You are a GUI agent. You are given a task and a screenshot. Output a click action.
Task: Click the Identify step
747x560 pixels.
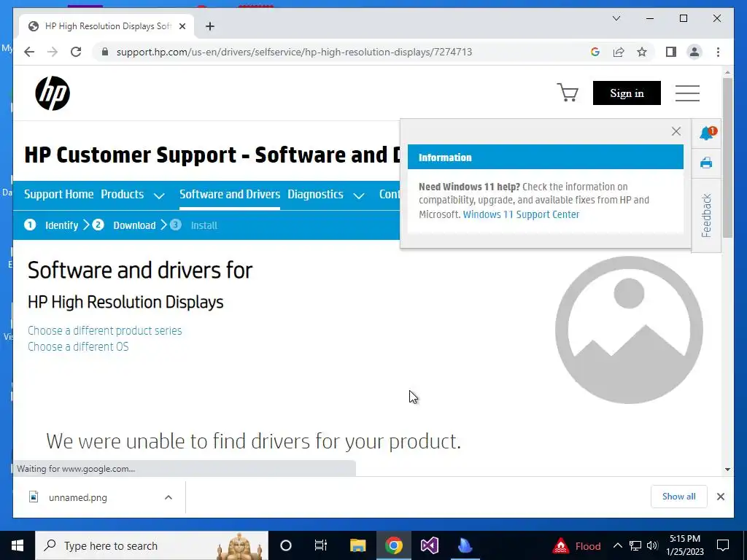point(52,225)
